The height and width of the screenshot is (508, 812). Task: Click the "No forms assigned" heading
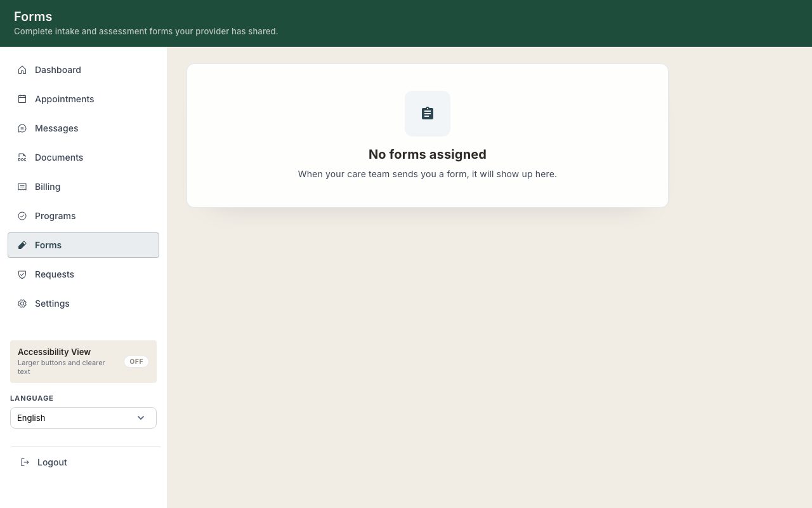(x=428, y=154)
